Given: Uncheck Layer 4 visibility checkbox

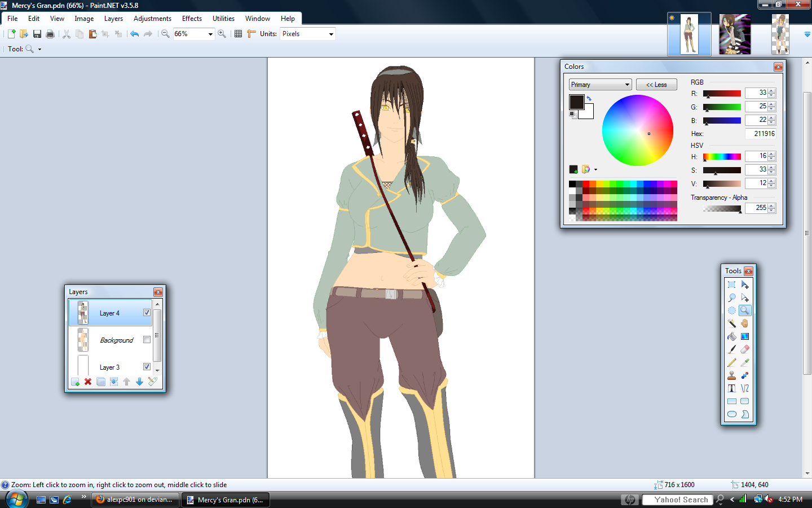Looking at the screenshot, I should coord(147,313).
